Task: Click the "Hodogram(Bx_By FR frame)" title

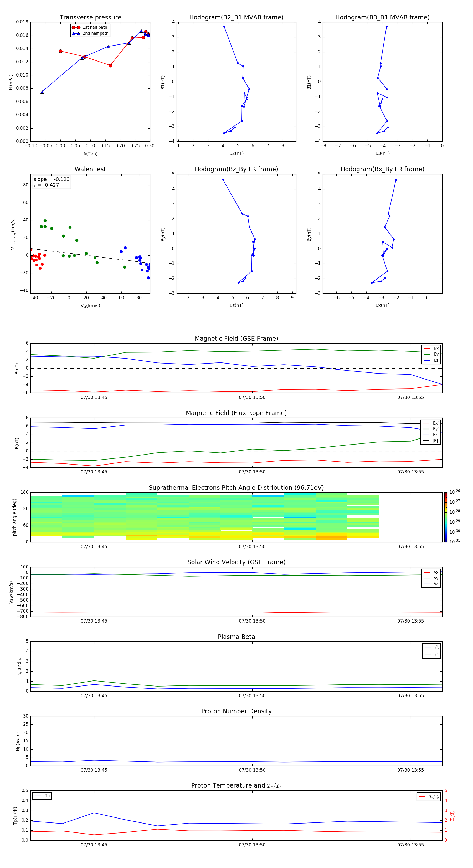Action: pyautogui.click(x=382, y=169)
